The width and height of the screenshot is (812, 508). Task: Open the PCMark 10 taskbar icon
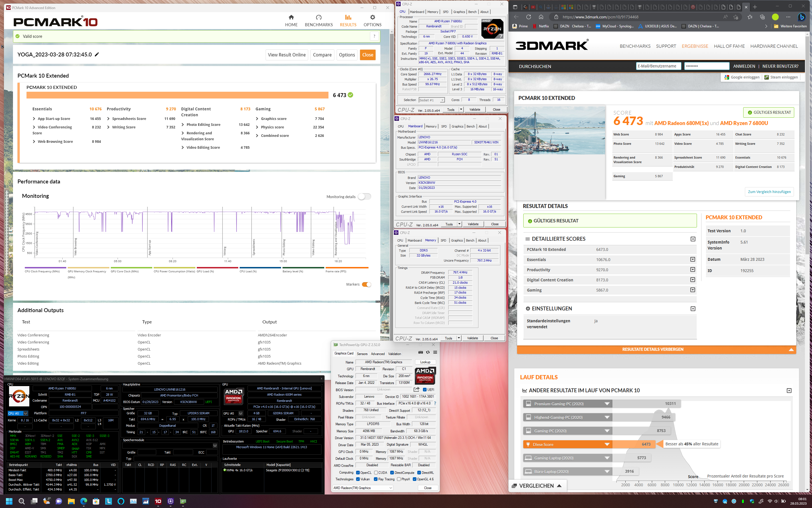(158, 501)
